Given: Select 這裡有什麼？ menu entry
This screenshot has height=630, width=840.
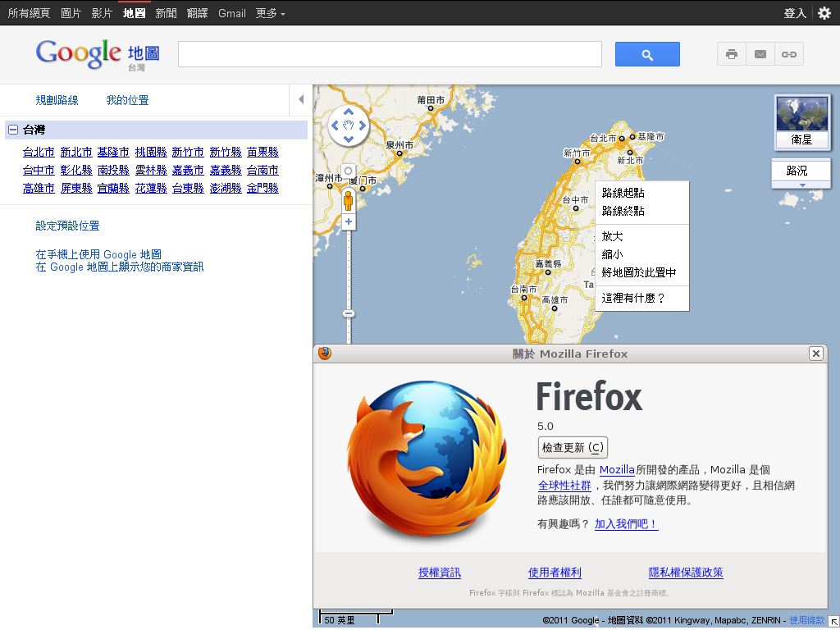Looking at the screenshot, I should [x=633, y=299].
